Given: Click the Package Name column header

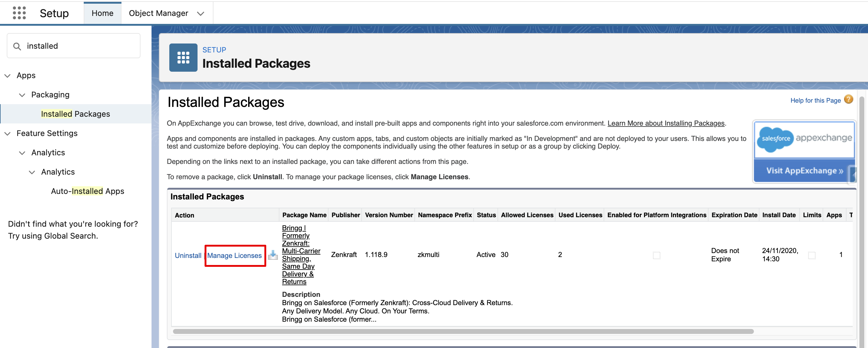Looking at the screenshot, I should 304,215.
